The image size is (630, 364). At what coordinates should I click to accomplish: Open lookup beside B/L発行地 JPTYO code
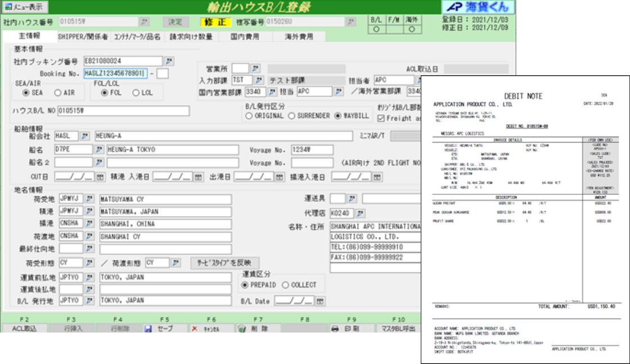89,300
